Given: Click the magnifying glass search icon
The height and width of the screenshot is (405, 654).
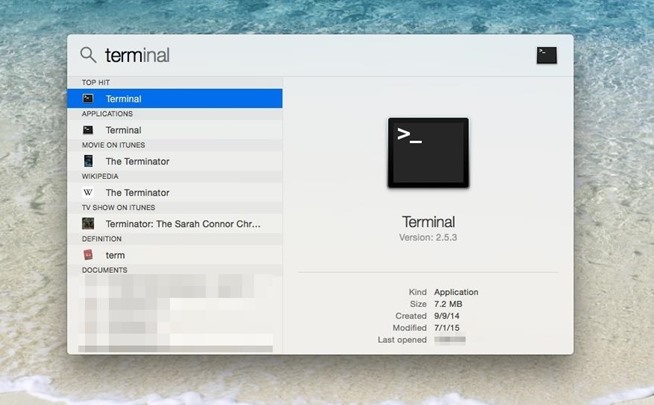Looking at the screenshot, I should coord(88,55).
